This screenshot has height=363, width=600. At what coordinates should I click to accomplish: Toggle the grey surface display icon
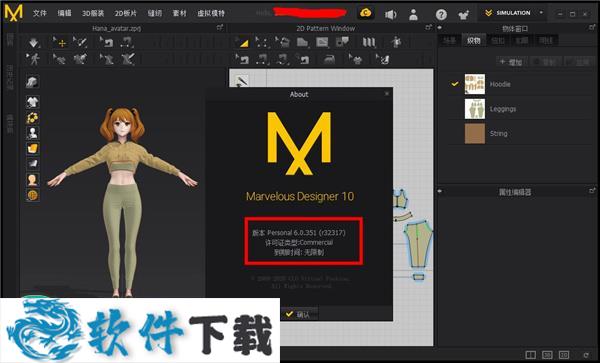tap(33, 164)
